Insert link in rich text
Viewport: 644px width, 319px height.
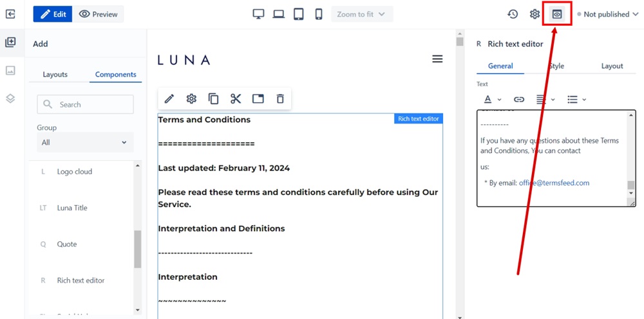click(519, 99)
